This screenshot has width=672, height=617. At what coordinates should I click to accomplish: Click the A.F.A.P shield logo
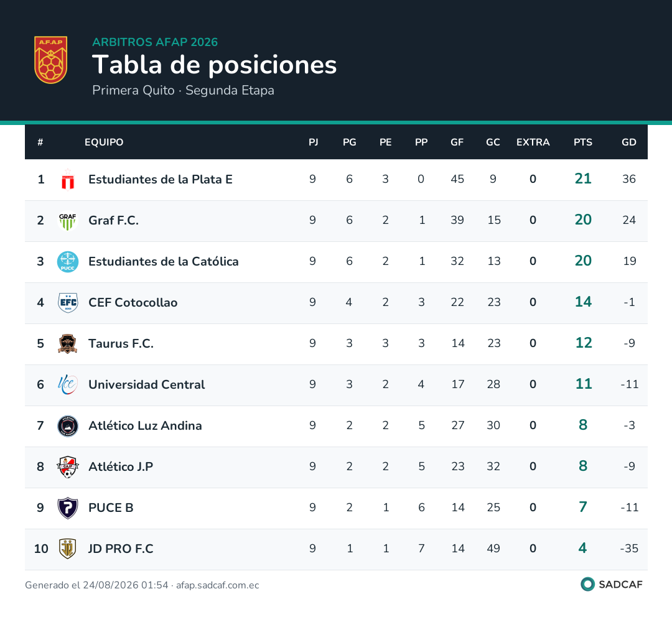point(50,60)
